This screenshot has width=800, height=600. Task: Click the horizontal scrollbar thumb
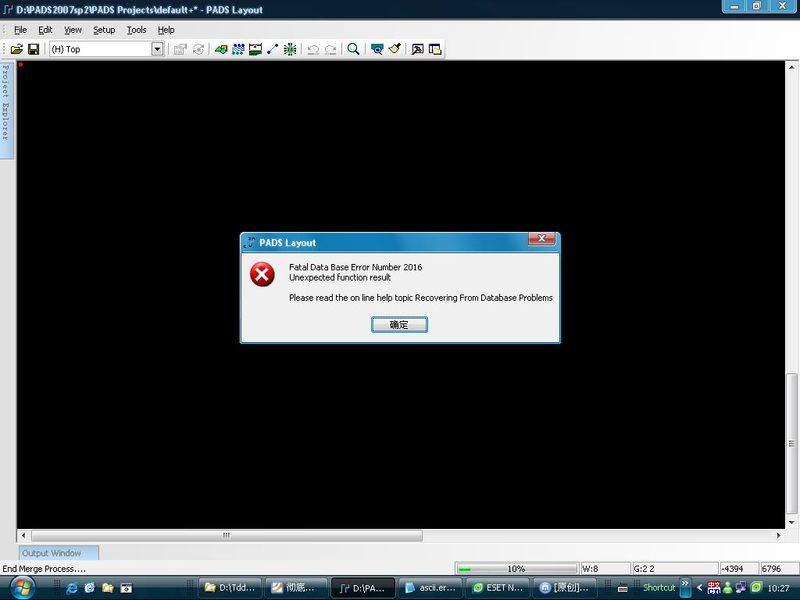tap(227, 536)
